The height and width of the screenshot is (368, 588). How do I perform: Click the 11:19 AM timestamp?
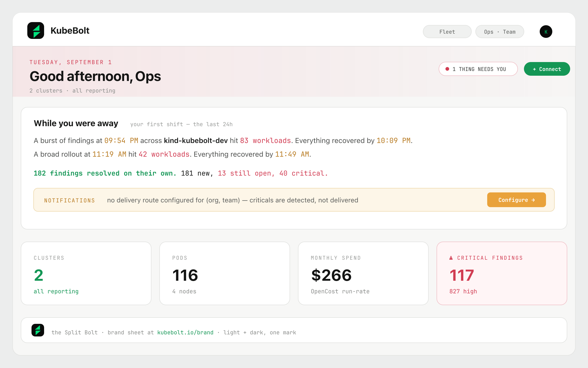pos(109,154)
